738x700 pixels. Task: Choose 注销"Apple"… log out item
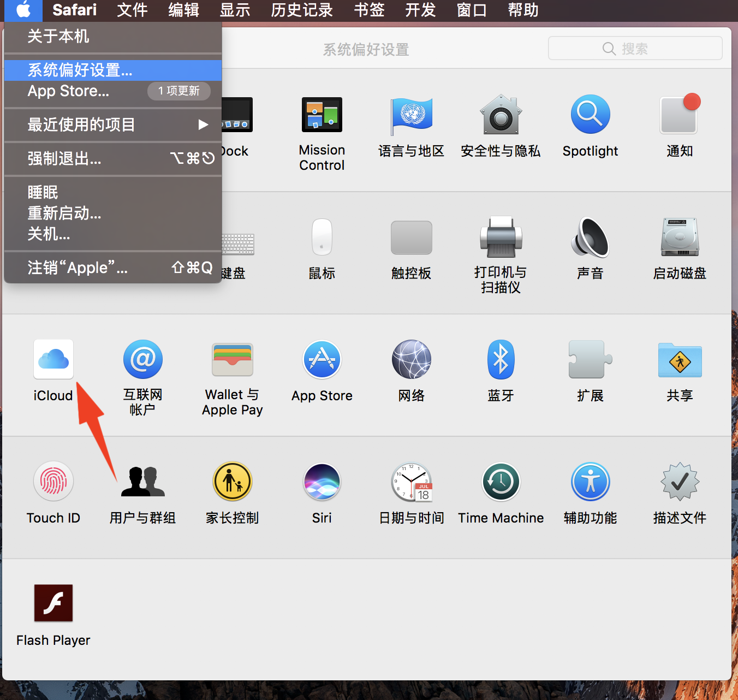[113, 268]
